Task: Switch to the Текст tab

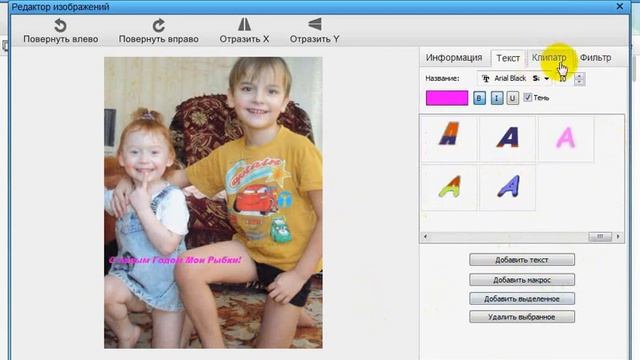Action: point(508,58)
